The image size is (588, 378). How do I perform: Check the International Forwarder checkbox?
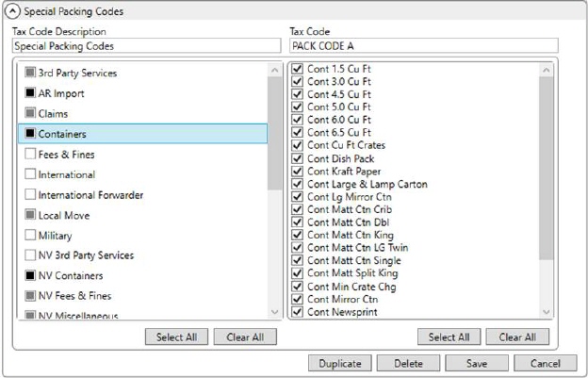[31, 195]
